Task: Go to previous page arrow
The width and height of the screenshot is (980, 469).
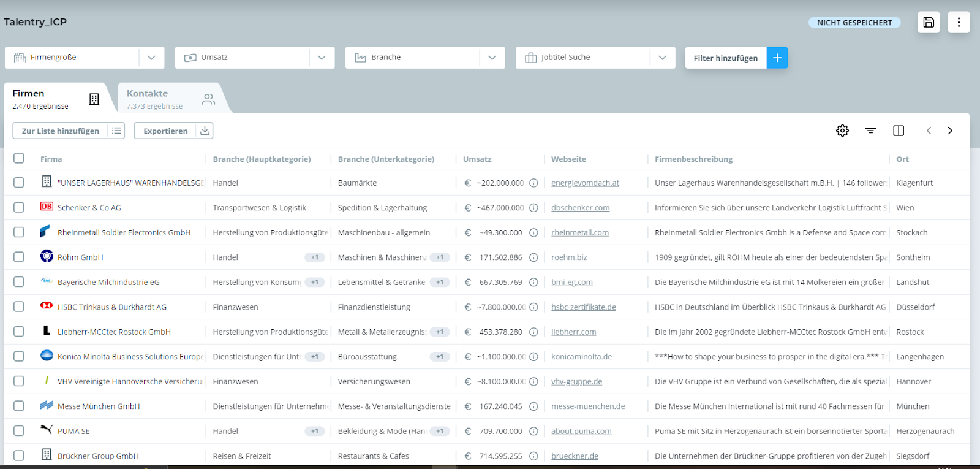Action: click(x=929, y=131)
